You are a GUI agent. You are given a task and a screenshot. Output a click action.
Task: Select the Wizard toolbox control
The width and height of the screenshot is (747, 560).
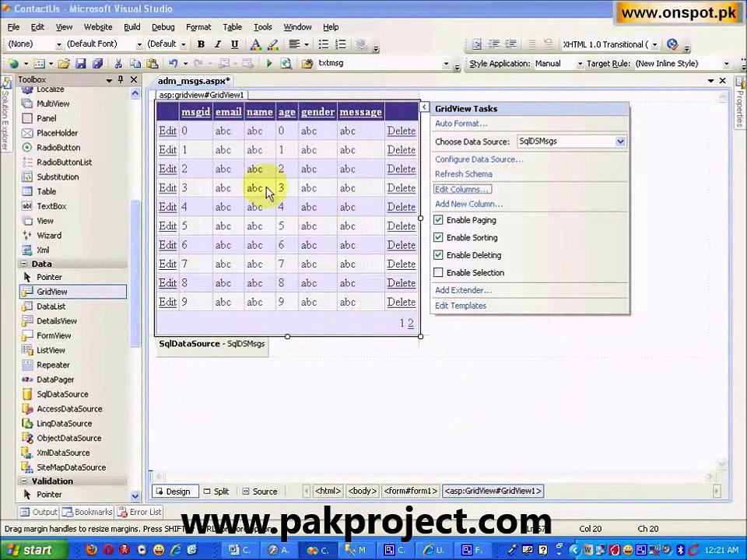(x=48, y=235)
